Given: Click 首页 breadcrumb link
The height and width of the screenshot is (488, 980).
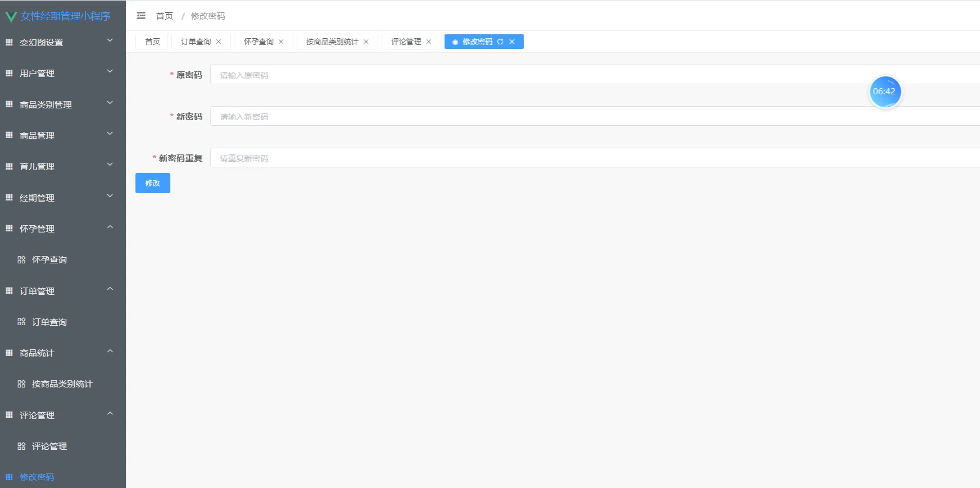Looking at the screenshot, I should pyautogui.click(x=164, y=16).
